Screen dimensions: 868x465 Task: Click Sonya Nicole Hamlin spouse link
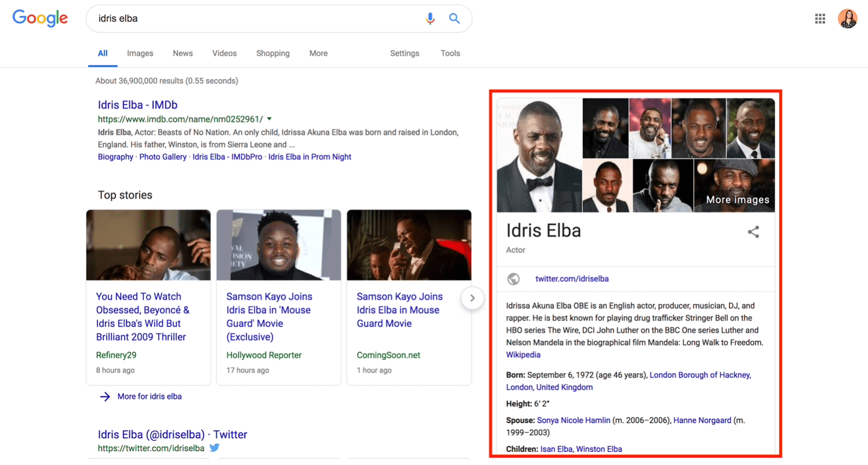574,420
